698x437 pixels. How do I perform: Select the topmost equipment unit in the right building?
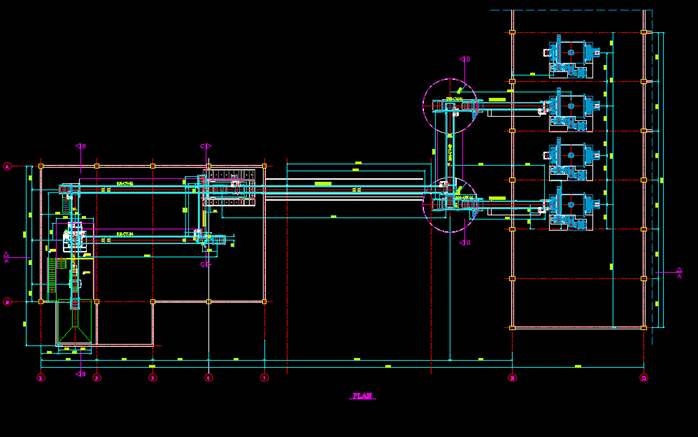point(571,58)
